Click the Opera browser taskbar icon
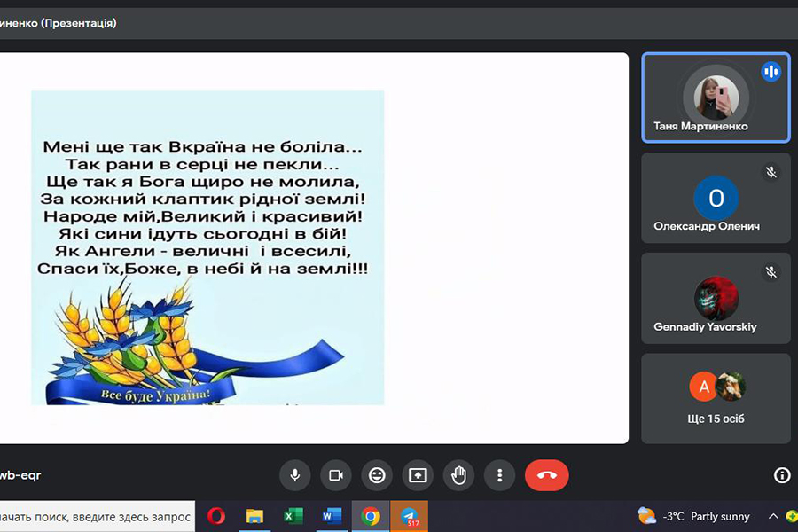Viewport: 798px width, 532px height. [x=215, y=516]
